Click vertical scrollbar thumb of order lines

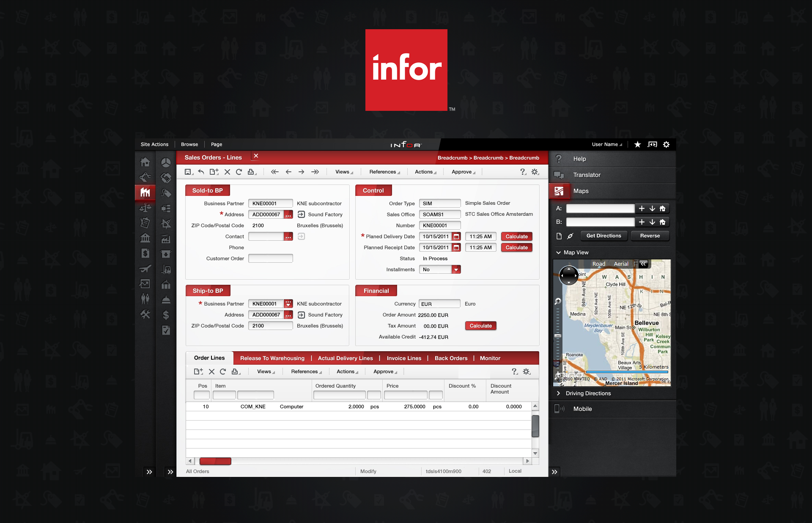pyautogui.click(x=535, y=426)
